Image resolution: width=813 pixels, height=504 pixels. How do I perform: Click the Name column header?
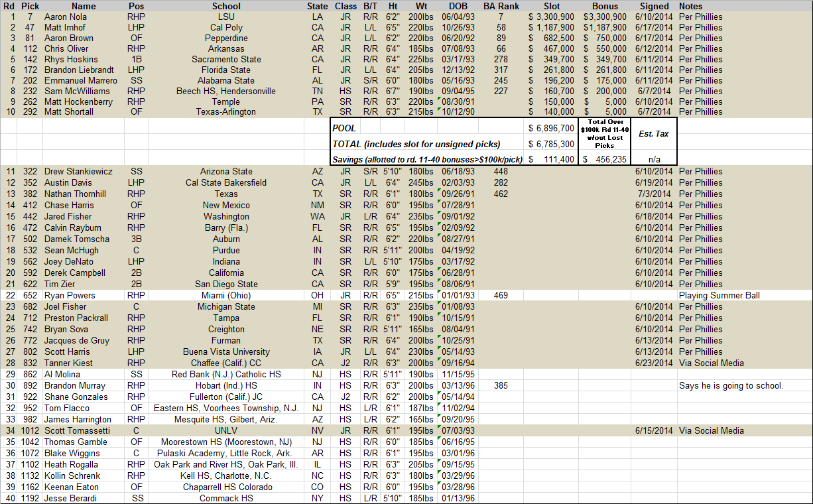pyautogui.click(x=84, y=6)
